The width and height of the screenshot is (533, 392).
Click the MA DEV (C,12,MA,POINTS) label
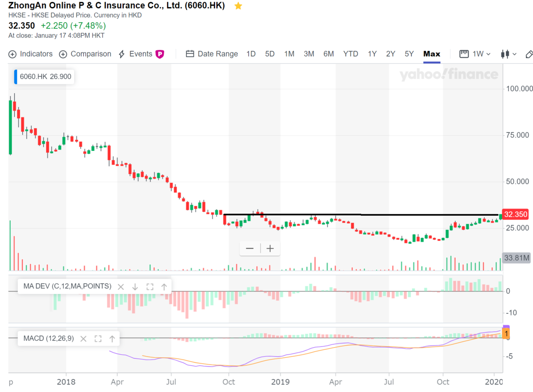pos(67,286)
